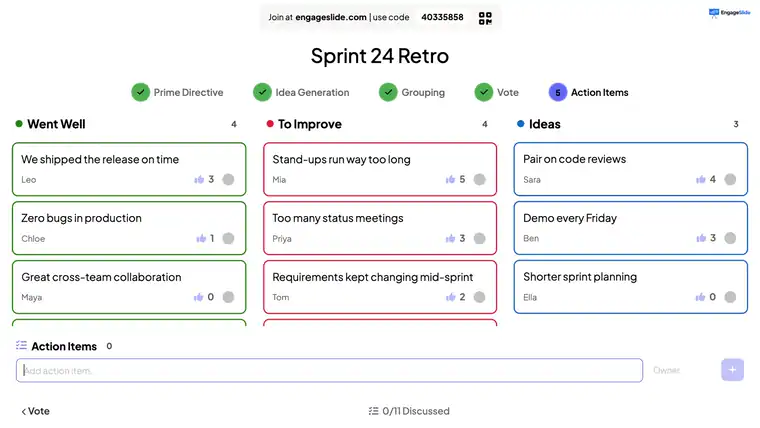Click author name Priya
Image resolution: width=760 pixels, height=428 pixels.
(282, 238)
